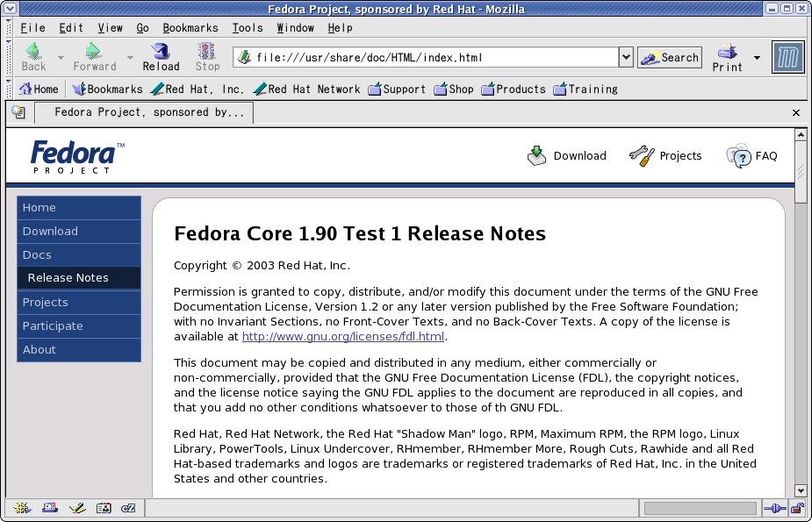Open the Support bookmark folder
812x522 pixels.
coord(397,89)
